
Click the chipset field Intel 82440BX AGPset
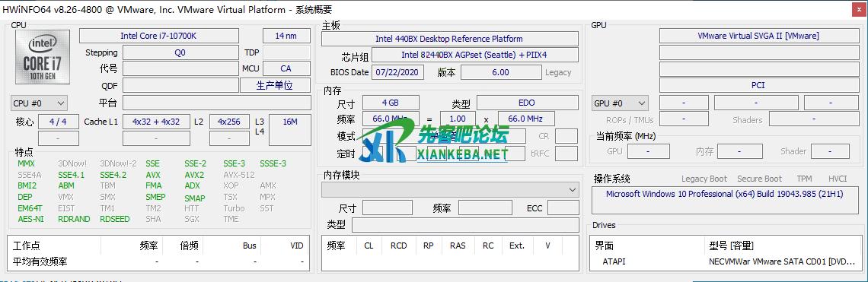[x=475, y=55]
